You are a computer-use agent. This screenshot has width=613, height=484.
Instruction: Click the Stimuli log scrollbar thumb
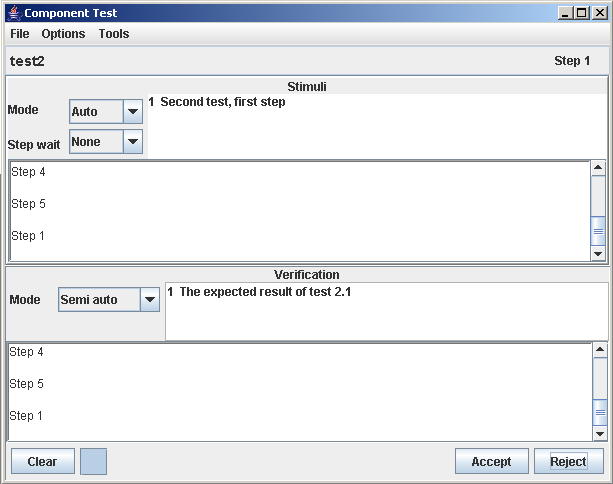[x=599, y=230]
